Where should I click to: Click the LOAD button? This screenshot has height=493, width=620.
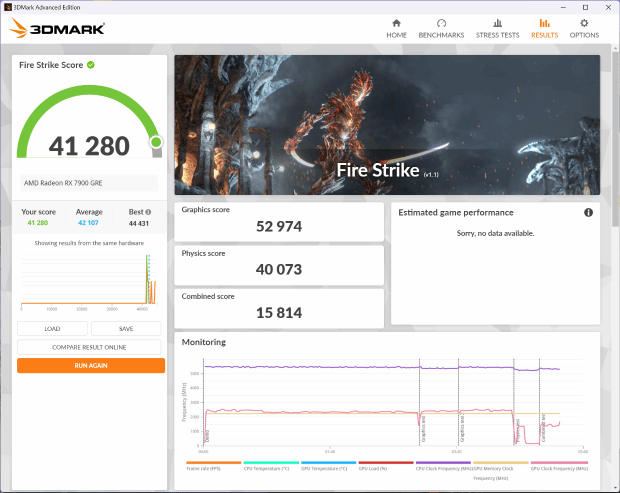click(52, 329)
